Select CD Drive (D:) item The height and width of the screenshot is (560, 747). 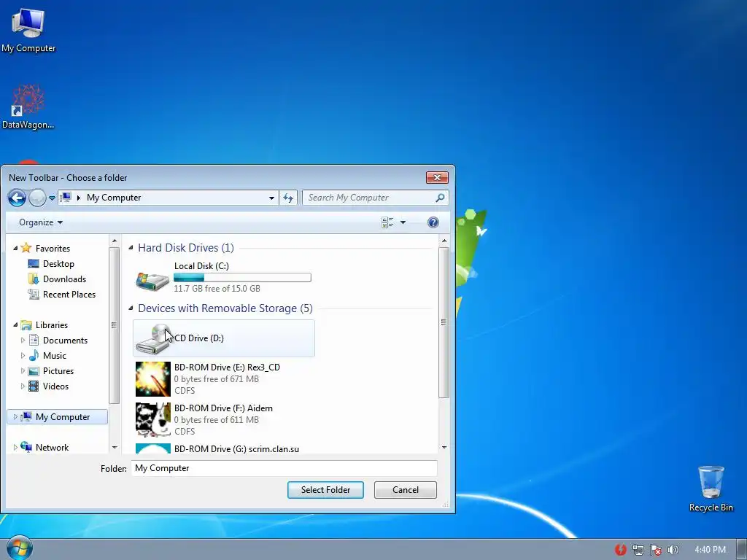(x=224, y=338)
